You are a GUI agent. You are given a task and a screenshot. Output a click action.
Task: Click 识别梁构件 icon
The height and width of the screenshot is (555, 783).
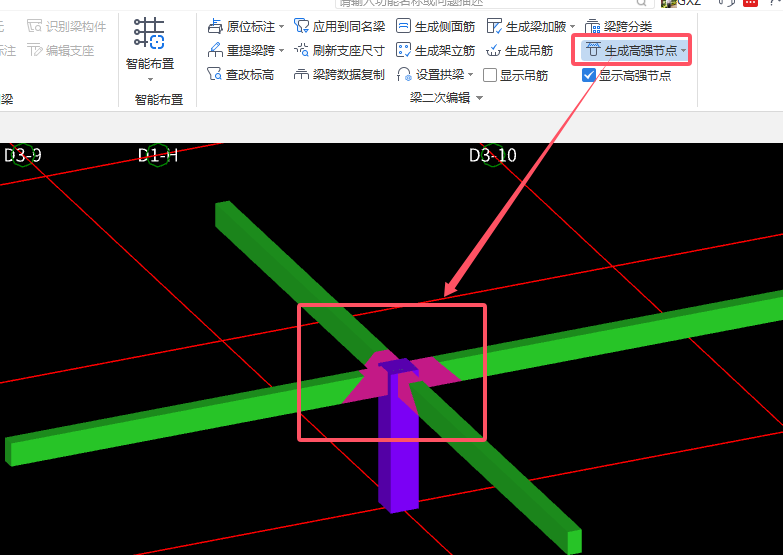click(x=34, y=25)
